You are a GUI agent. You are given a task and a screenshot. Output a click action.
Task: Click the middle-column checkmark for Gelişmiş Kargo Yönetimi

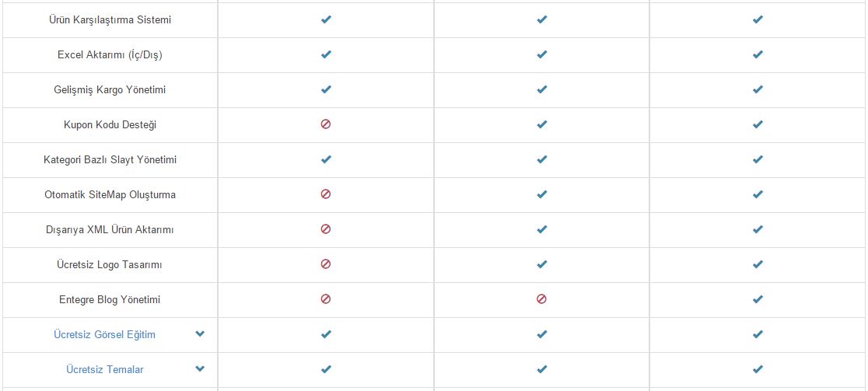point(542,89)
